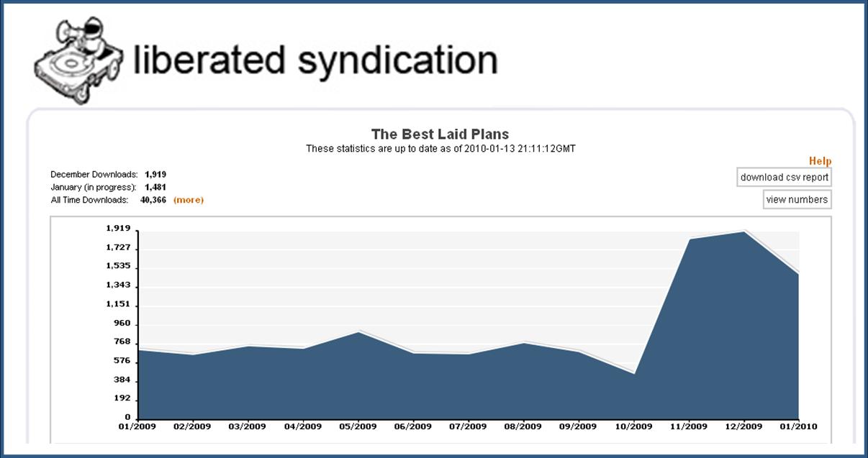Click the 06/2009 axis label
The height and width of the screenshot is (458, 868).
tap(413, 426)
